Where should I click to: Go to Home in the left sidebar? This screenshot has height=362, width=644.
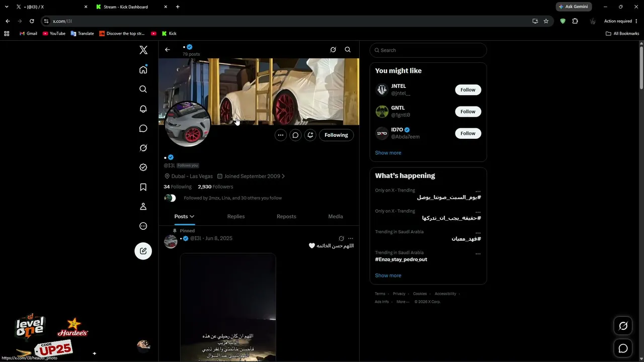[143, 69]
